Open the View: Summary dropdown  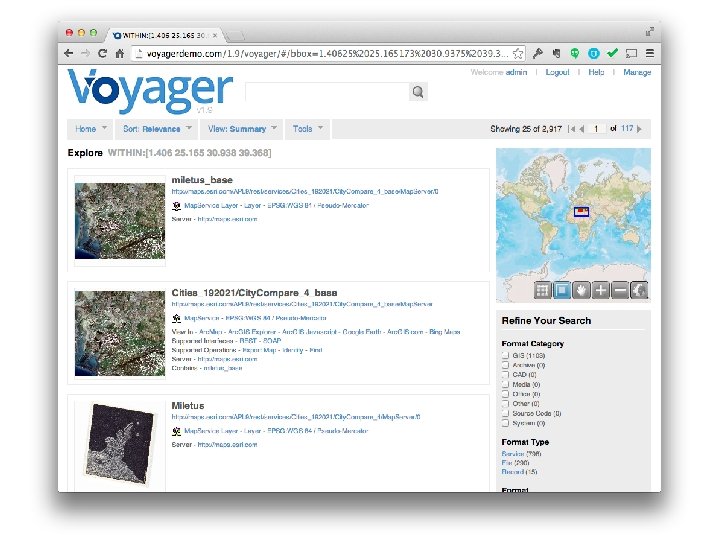pos(242,129)
